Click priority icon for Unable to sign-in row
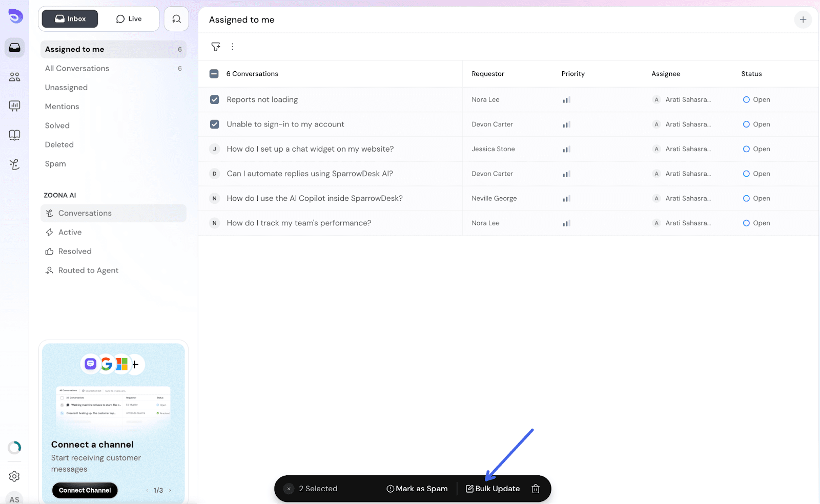This screenshot has height=504, width=820. click(566, 124)
